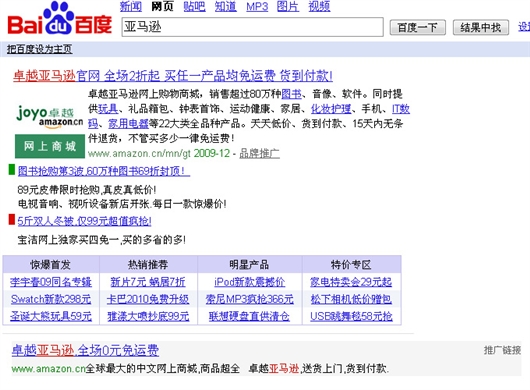Click 把百度设为主页 link
The height and width of the screenshot is (390, 530).
40,49
